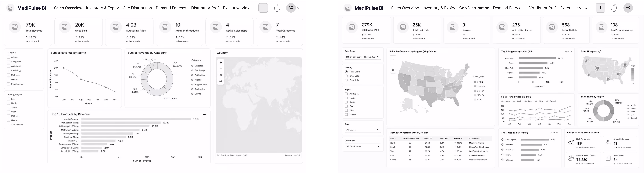Click the California bar in Top 5 Regions

click(x=537, y=58)
